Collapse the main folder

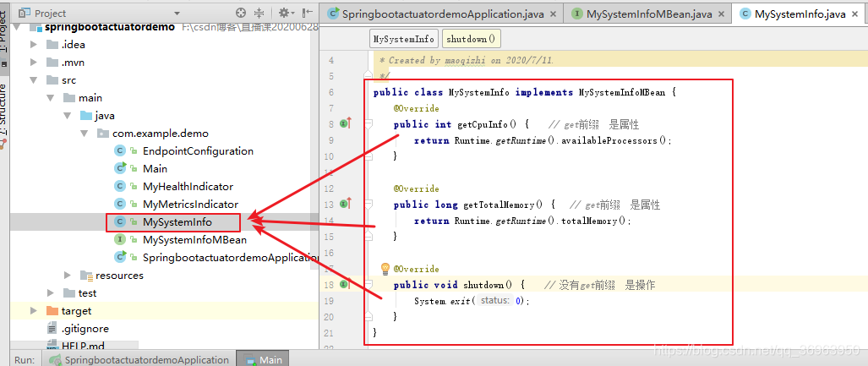[x=51, y=98]
